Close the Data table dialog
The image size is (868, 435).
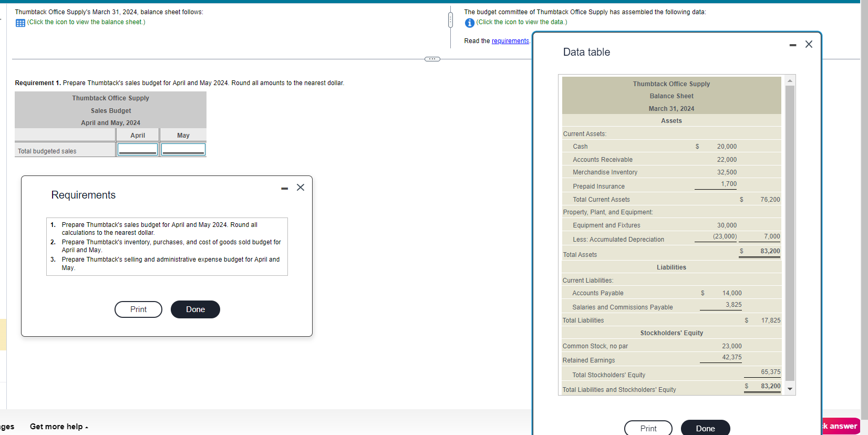click(x=809, y=44)
